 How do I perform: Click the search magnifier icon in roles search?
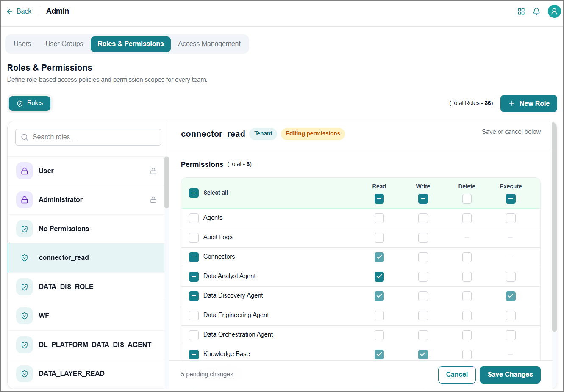(x=25, y=137)
